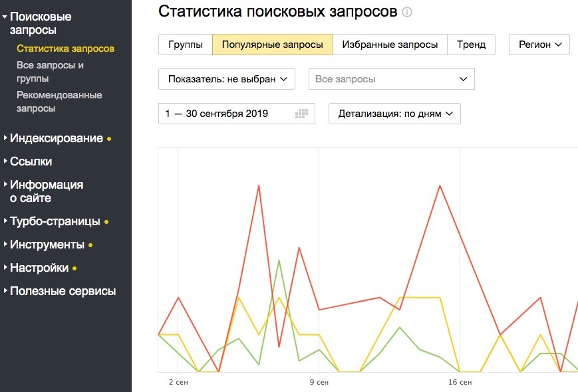This screenshot has height=392, width=578.
Task: Switch to the Группы tab
Action: click(185, 45)
